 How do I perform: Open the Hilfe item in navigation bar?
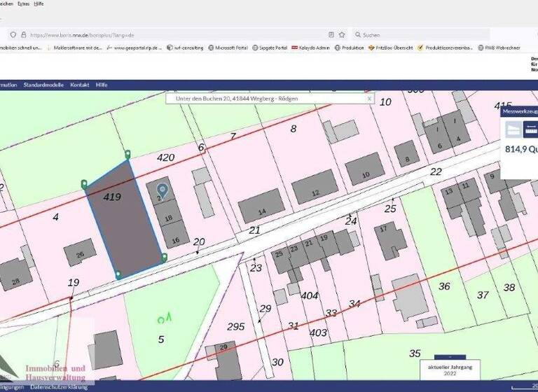(102, 84)
